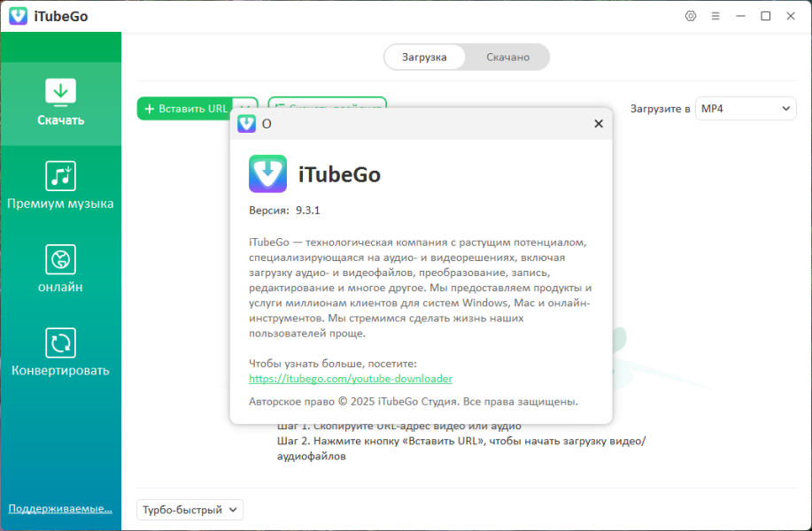Open settings via the gear icon

(x=691, y=16)
